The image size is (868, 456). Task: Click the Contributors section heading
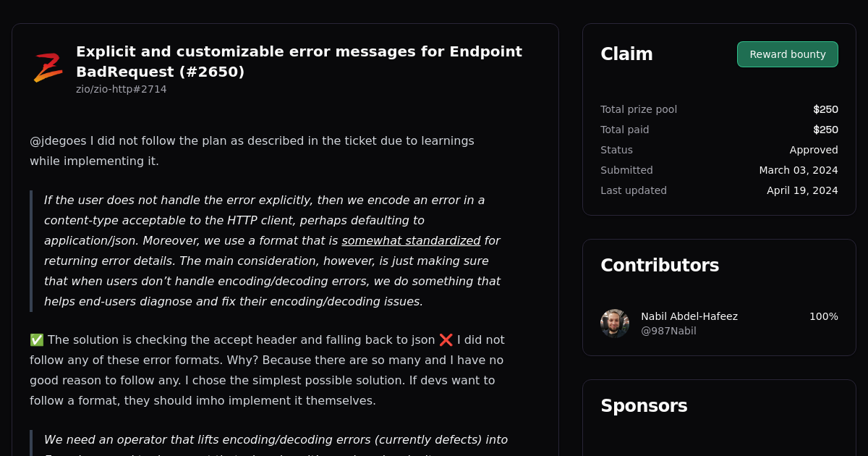pyautogui.click(x=660, y=266)
